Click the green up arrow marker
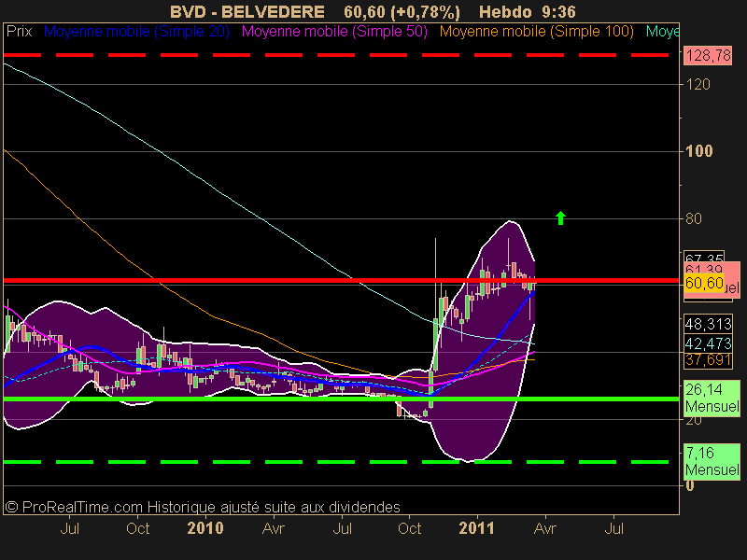The image size is (747, 560). point(560,218)
